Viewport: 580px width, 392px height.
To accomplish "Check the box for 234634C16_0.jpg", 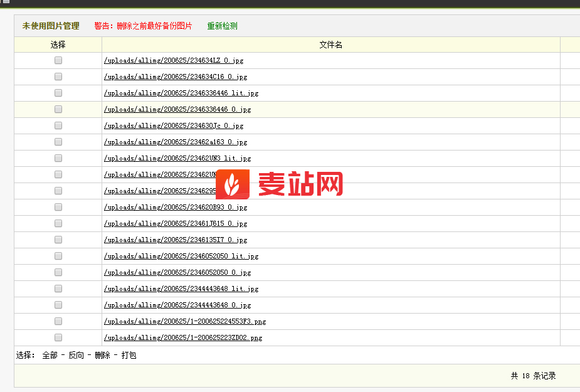I will tap(58, 76).
